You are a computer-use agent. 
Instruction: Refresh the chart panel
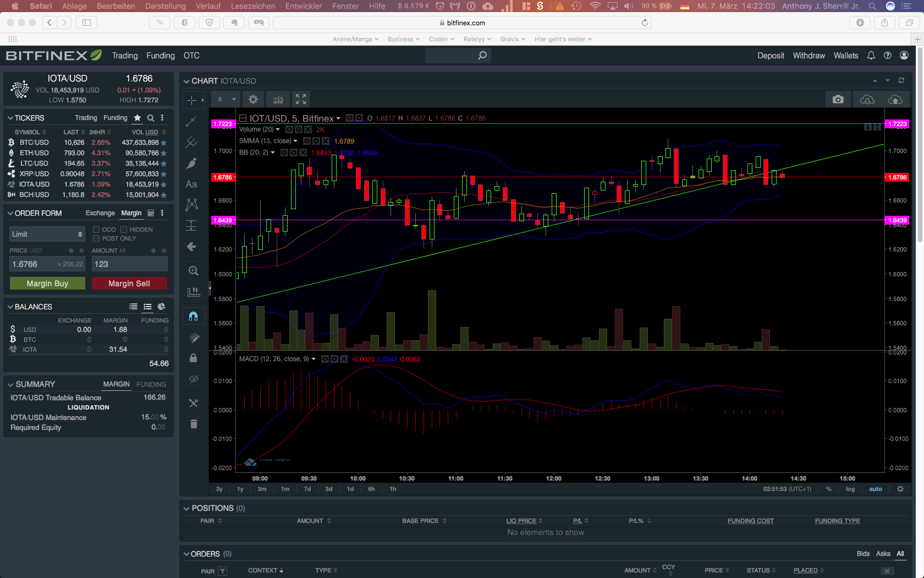901,80
